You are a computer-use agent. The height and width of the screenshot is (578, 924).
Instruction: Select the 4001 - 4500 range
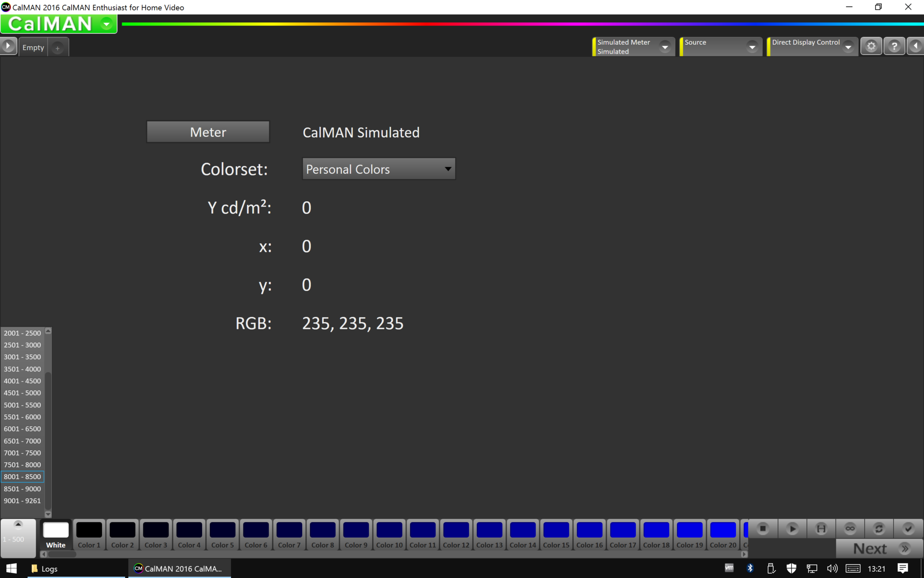tap(22, 381)
